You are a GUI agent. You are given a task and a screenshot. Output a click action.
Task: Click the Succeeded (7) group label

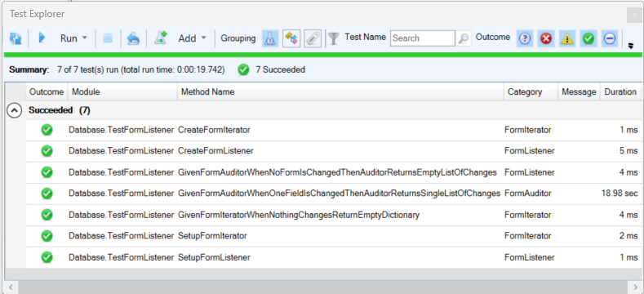coord(59,110)
